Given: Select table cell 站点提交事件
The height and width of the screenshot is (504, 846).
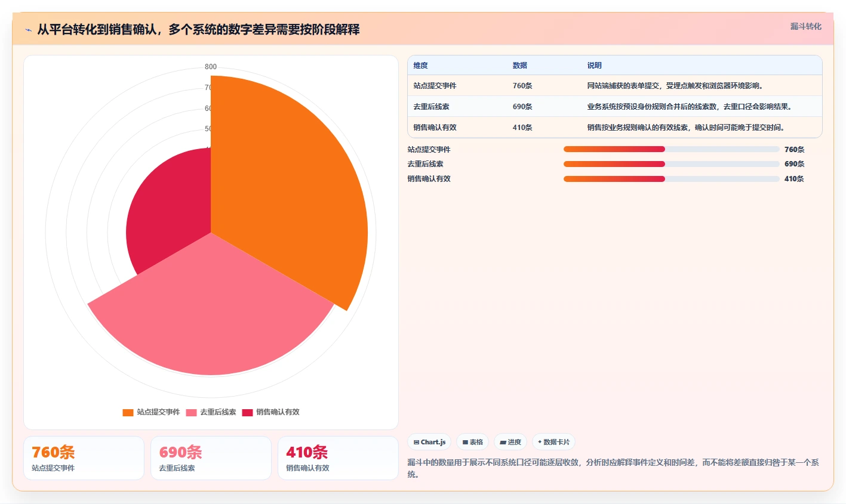Looking at the screenshot, I should (x=435, y=86).
